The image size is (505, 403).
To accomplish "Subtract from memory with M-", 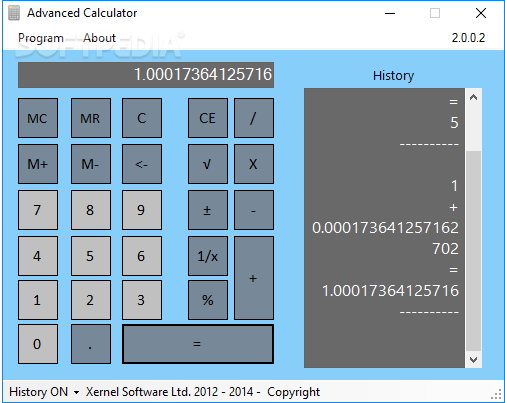I will tap(91, 164).
